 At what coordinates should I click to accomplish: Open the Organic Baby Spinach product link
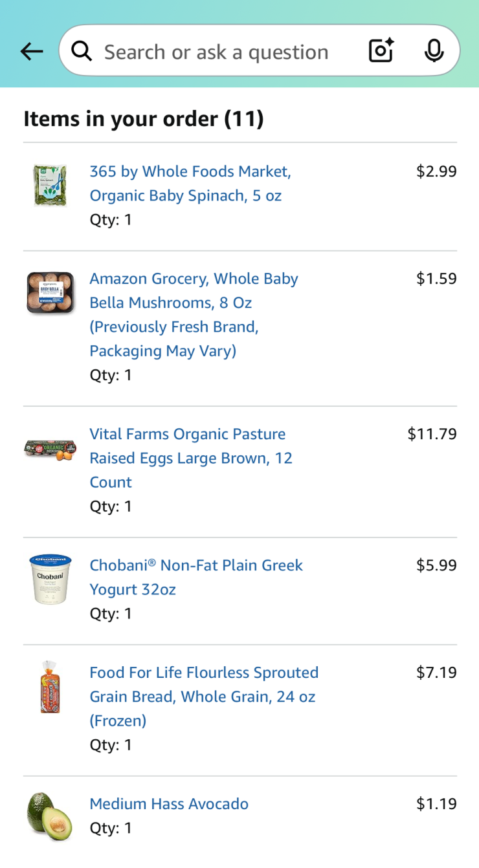pyautogui.click(x=190, y=184)
